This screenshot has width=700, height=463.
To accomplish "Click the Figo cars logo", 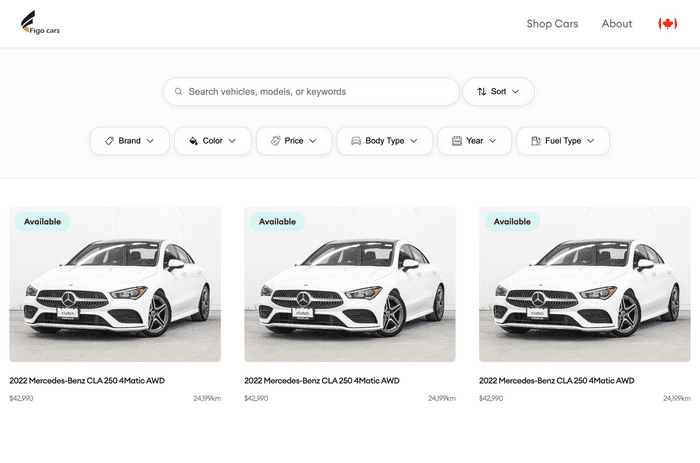I will coord(40,23).
